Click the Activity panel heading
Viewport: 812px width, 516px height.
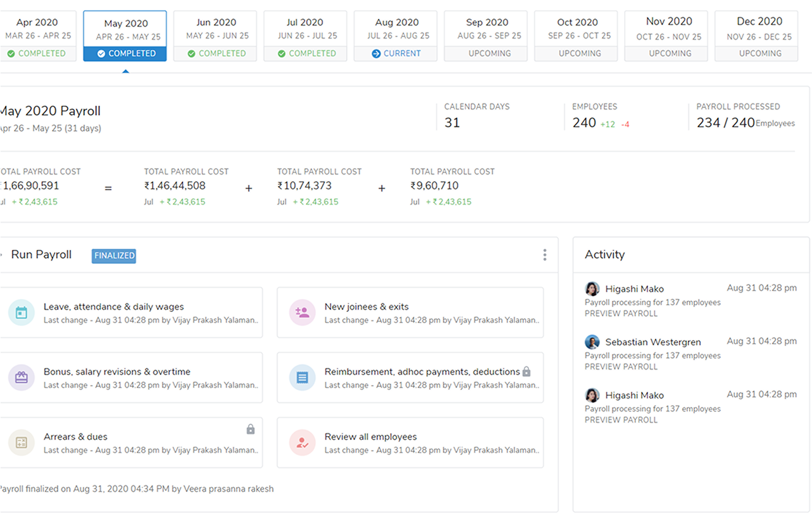pos(605,255)
